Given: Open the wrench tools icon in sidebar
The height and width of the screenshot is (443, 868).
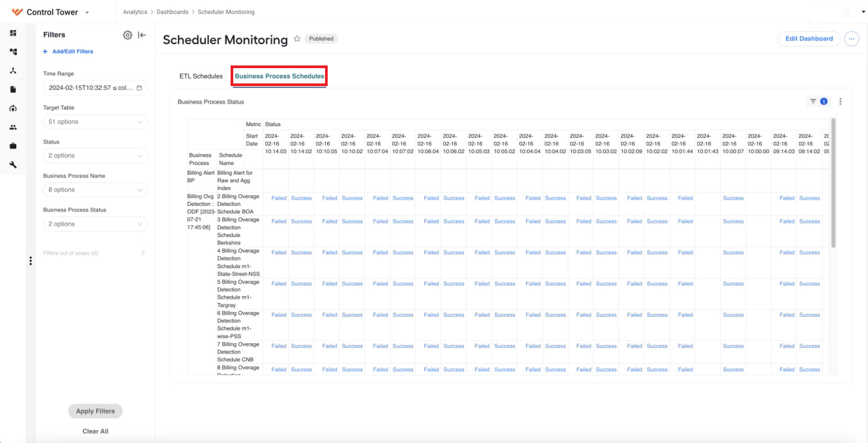Looking at the screenshot, I should (13, 165).
